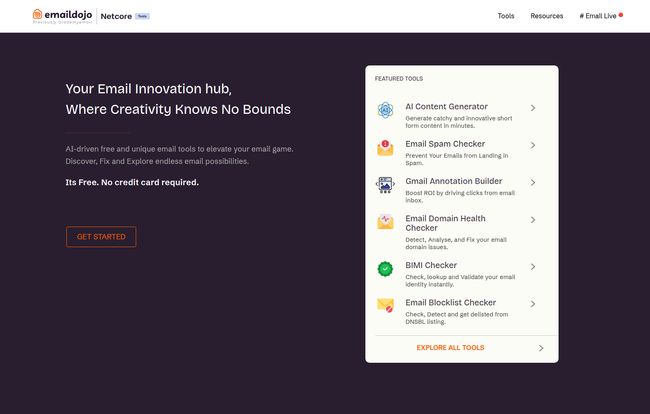This screenshot has width=650, height=414.
Task: Expand the BIMI Checker chevron
Action: pyautogui.click(x=533, y=266)
